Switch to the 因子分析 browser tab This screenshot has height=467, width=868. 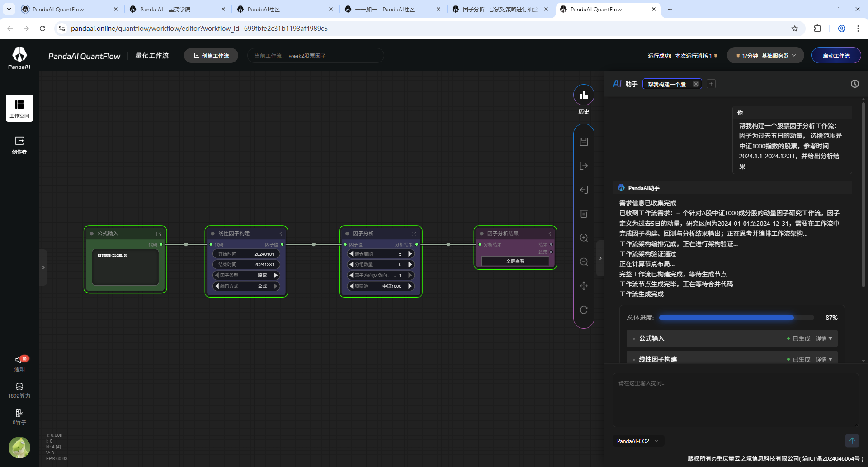(x=500, y=9)
